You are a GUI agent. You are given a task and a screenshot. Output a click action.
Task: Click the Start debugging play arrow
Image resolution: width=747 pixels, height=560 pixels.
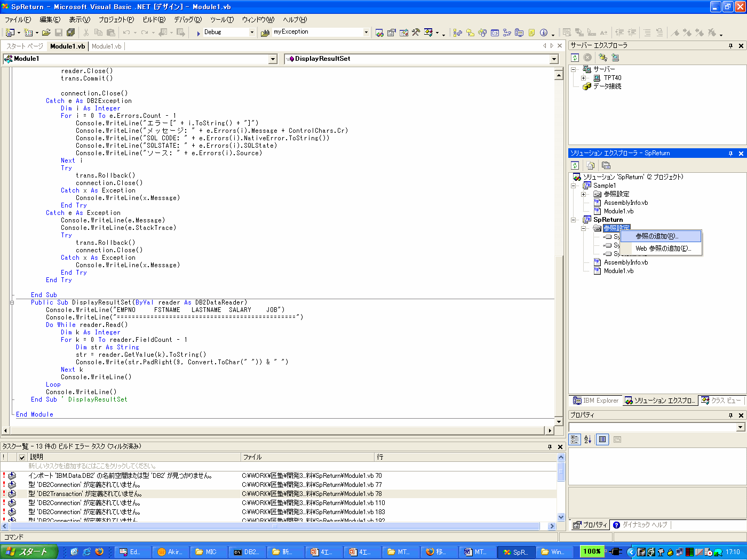(x=198, y=33)
